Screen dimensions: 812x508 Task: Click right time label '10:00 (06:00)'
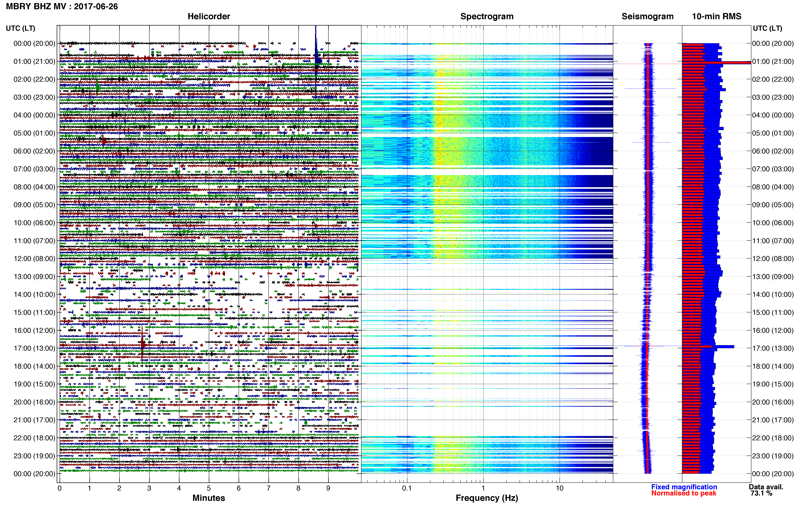[773, 223]
